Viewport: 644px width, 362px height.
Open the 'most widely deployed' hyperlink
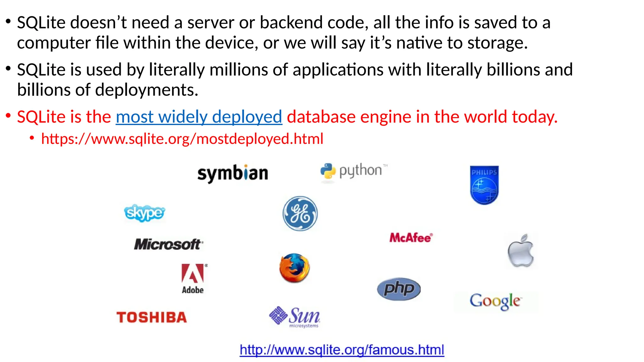tap(199, 117)
